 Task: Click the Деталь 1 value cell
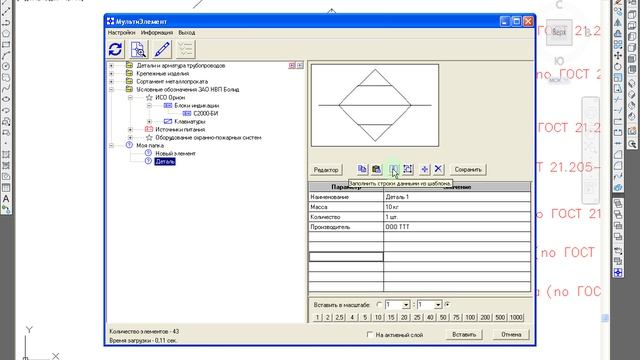457,197
